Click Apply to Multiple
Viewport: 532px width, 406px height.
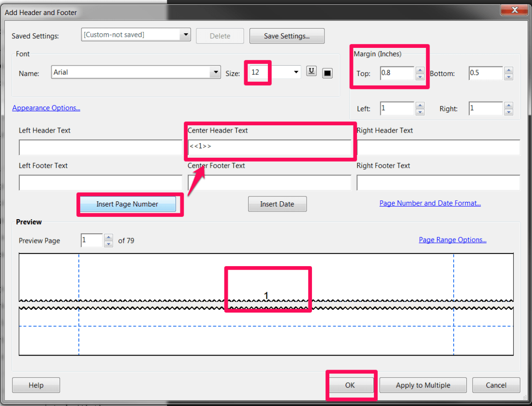[x=423, y=385]
